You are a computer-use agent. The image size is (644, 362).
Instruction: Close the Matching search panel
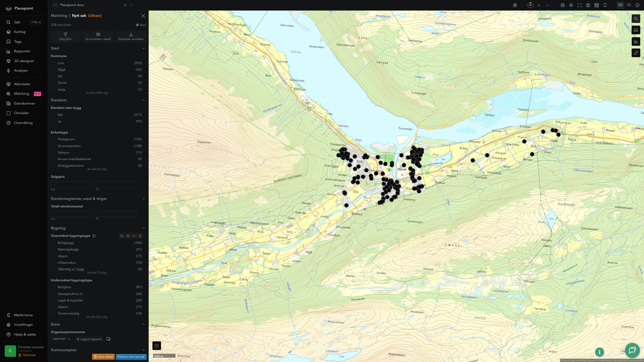click(x=143, y=16)
